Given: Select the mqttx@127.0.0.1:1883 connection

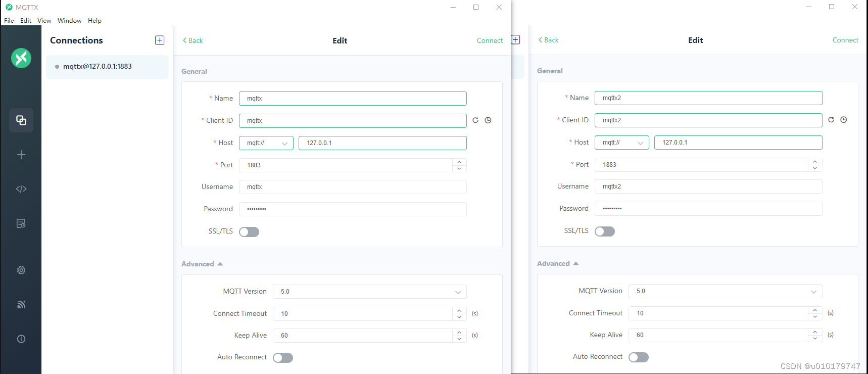Looking at the screenshot, I should pyautogui.click(x=107, y=67).
